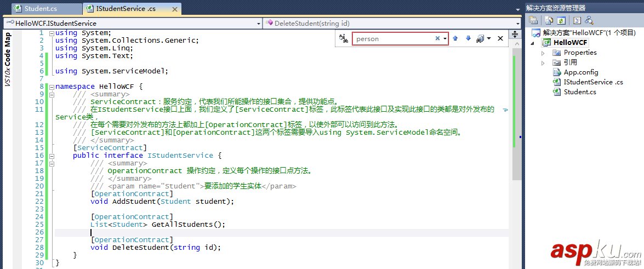Open the DeleteStudent(string id) member dropdown
This screenshot has width=644, height=269.
[517, 24]
